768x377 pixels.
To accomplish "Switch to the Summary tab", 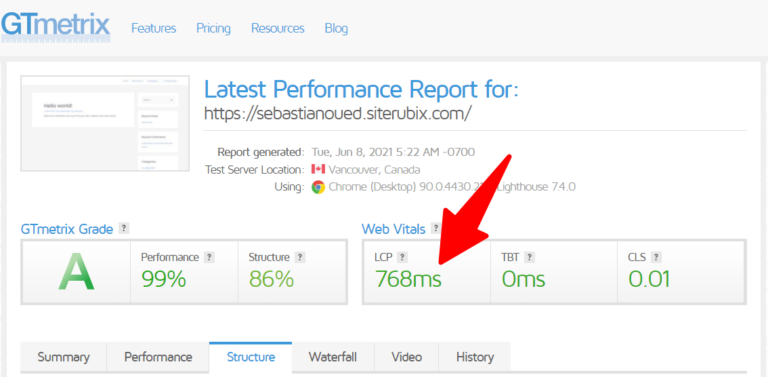I will [x=64, y=357].
